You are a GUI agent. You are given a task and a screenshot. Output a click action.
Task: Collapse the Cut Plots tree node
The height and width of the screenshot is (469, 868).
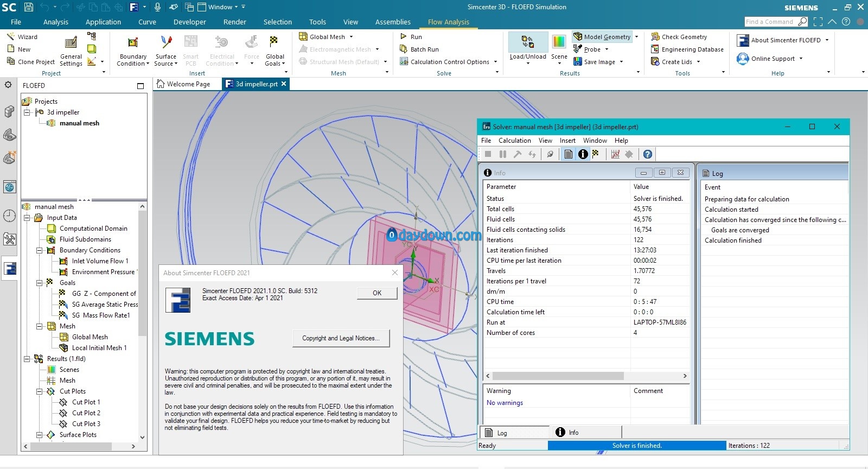click(x=40, y=391)
